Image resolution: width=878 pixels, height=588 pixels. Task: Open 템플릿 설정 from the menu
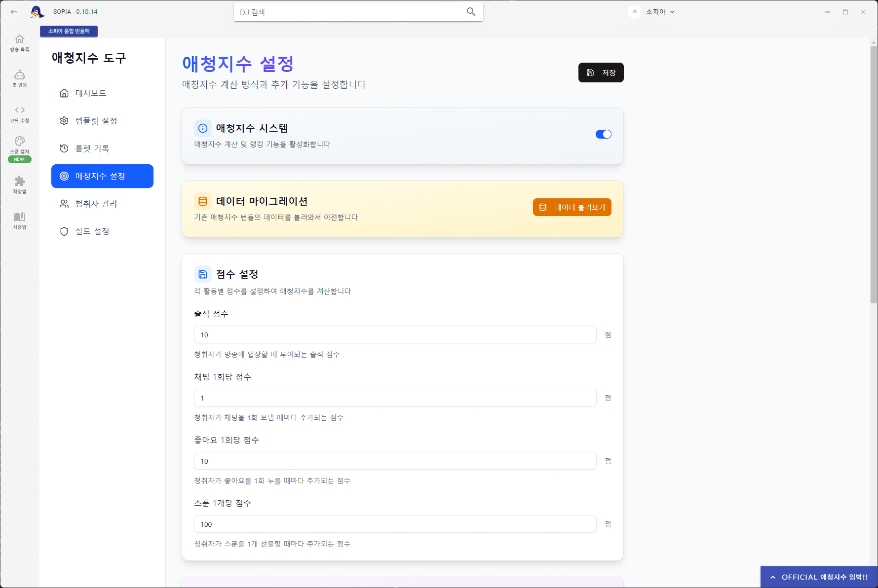[96, 120]
